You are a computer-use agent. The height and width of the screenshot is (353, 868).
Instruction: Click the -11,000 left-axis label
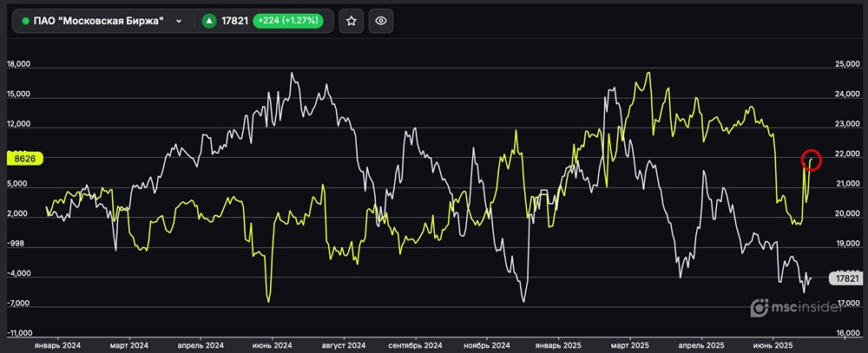click(20, 334)
